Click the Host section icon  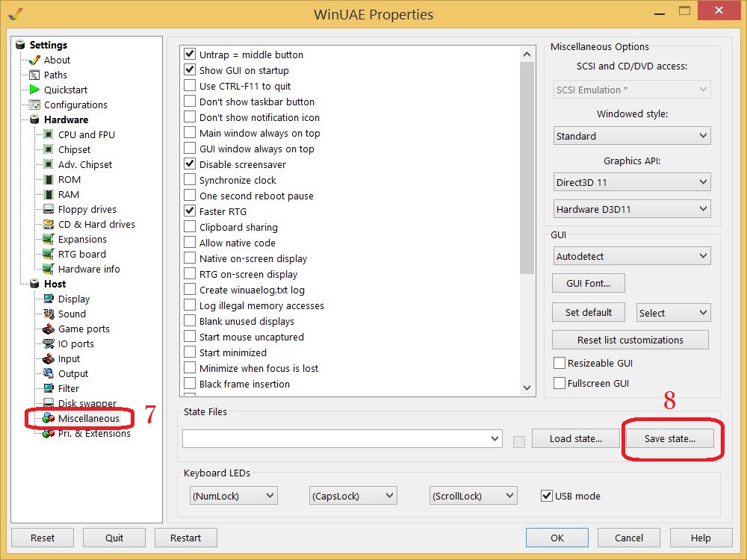pos(34,284)
